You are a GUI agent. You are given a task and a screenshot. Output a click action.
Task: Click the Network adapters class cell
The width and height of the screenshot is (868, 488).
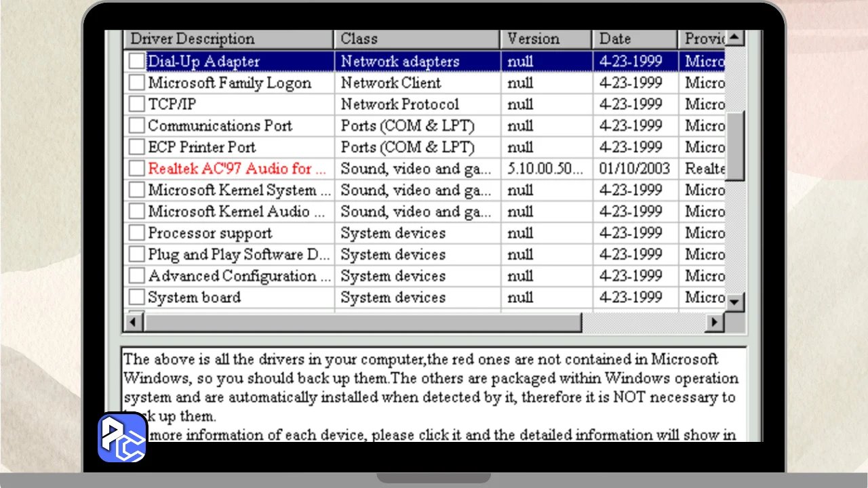(x=418, y=62)
